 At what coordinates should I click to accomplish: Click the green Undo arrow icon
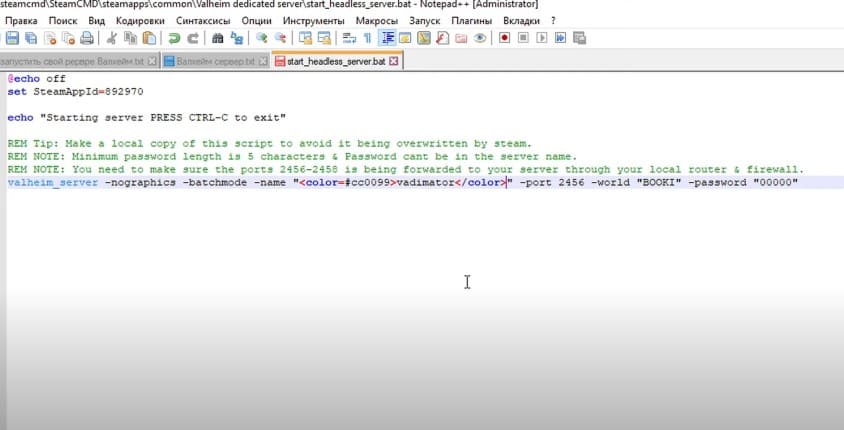(x=174, y=39)
